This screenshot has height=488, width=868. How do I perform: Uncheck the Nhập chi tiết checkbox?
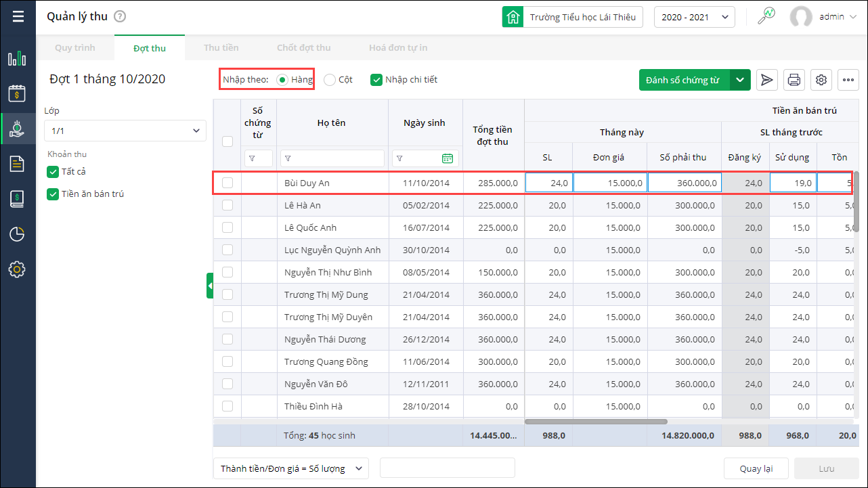376,80
